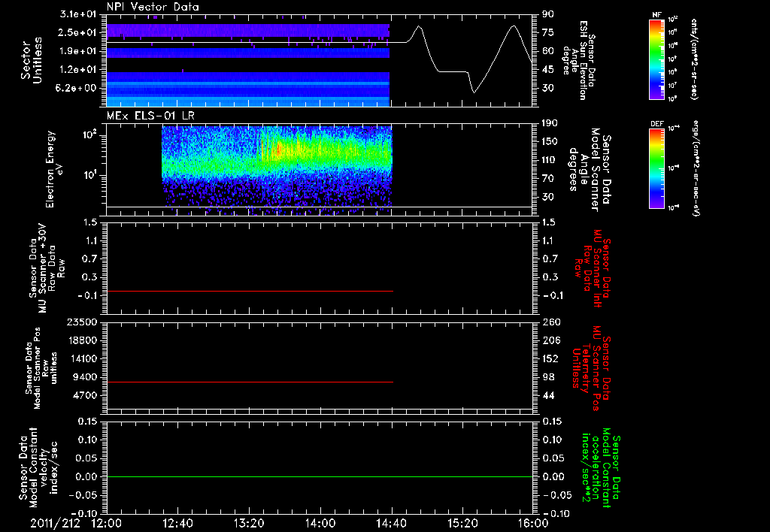This screenshot has height=532, width=770.
Task: Click the "MEx ELS-01 LR" panel title
Action: point(150,116)
